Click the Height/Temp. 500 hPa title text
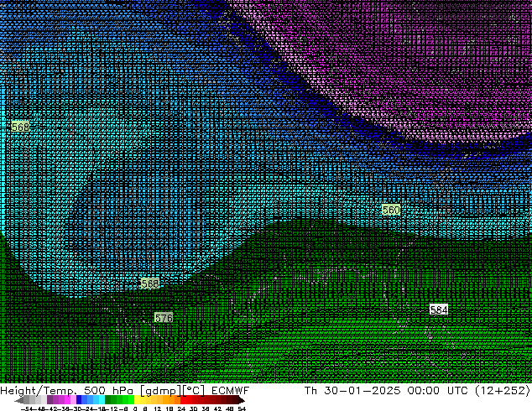This screenshot has width=532, height=411. pyautogui.click(x=69, y=390)
